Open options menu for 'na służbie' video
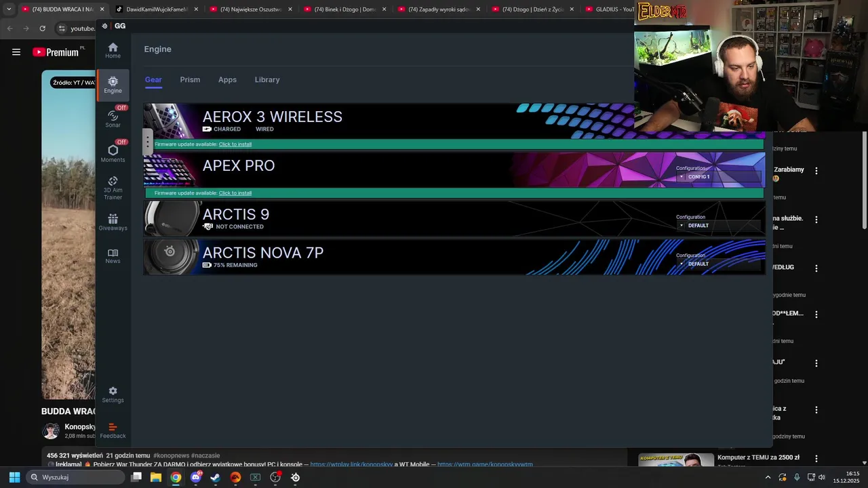 pyautogui.click(x=816, y=220)
